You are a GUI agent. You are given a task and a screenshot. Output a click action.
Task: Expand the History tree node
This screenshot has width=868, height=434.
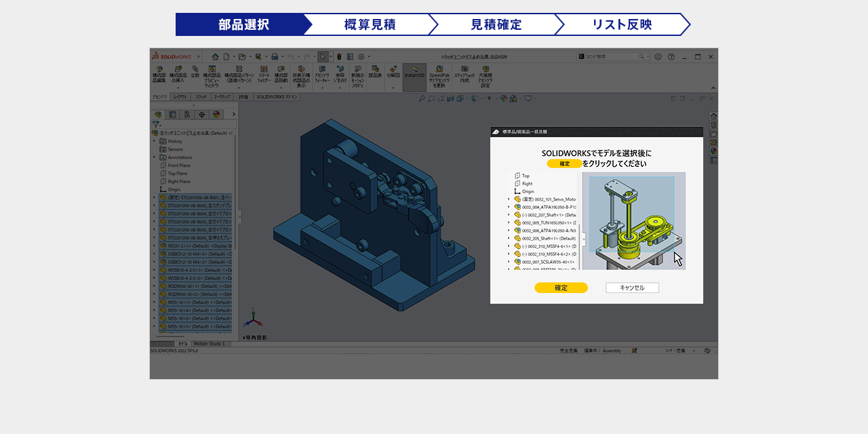click(x=155, y=141)
